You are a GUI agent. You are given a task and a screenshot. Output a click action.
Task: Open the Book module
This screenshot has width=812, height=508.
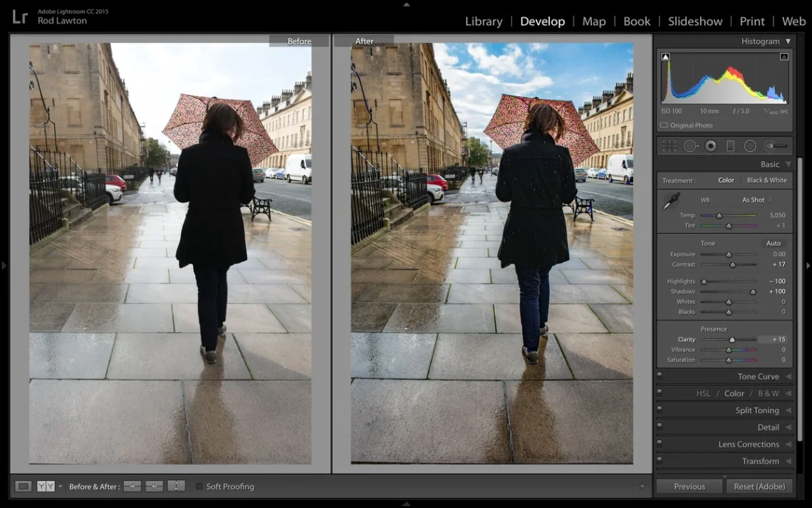point(637,21)
